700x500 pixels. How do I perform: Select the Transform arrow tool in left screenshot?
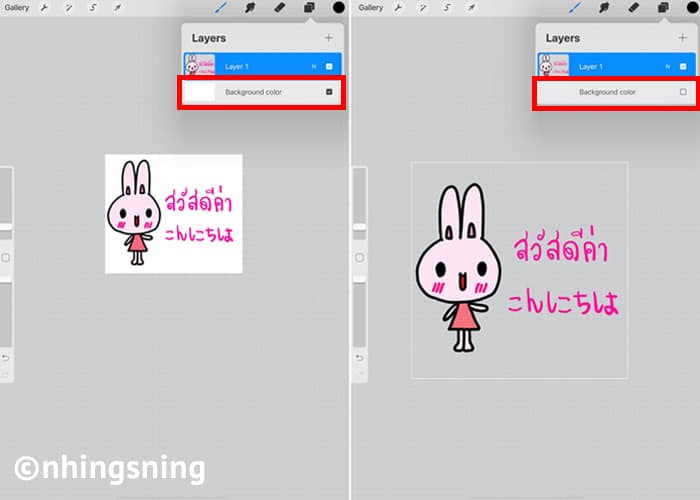click(117, 8)
